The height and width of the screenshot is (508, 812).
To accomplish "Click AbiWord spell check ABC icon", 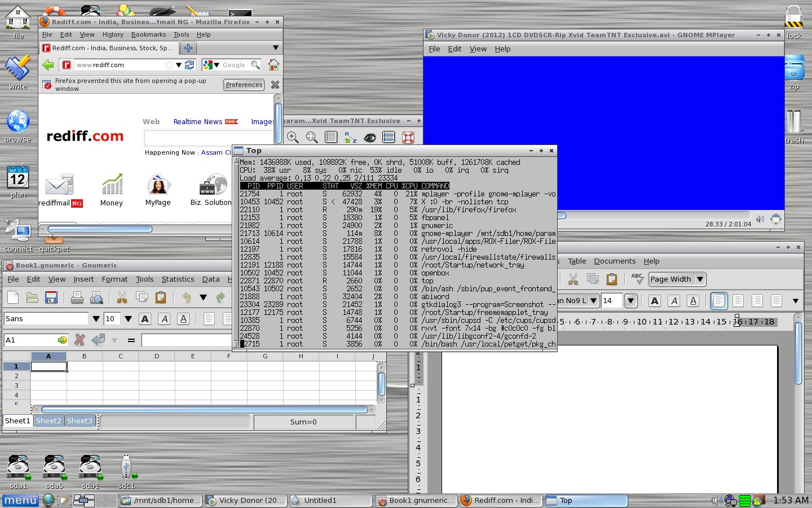I will [637, 278].
